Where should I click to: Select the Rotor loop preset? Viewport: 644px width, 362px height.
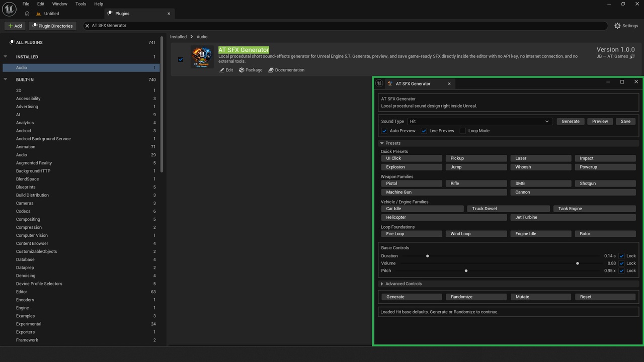[x=605, y=234]
